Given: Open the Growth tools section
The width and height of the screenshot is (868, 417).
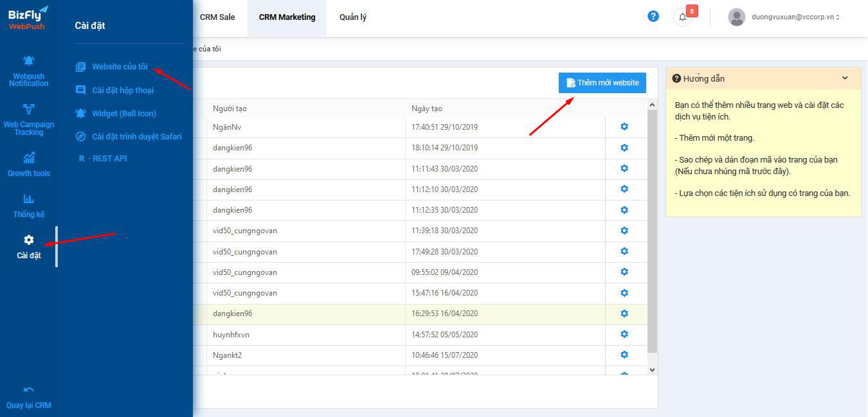Looking at the screenshot, I should pos(28,164).
